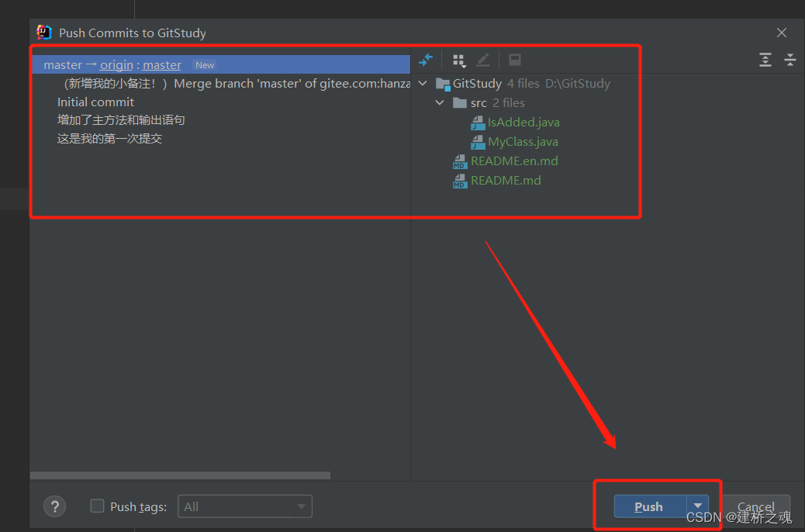Click the 'GitStudy' root node name

pyautogui.click(x=477, y=84)
